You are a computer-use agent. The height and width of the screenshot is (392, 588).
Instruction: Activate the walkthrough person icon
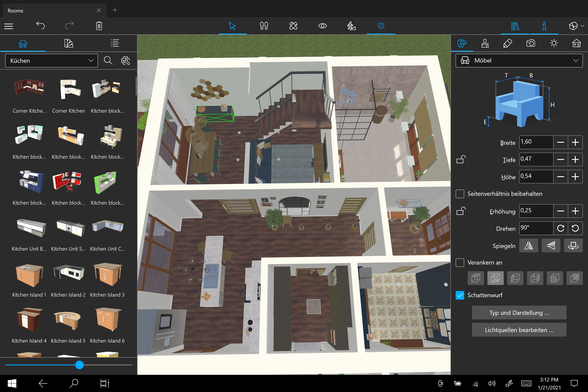(x=351, y=26)
